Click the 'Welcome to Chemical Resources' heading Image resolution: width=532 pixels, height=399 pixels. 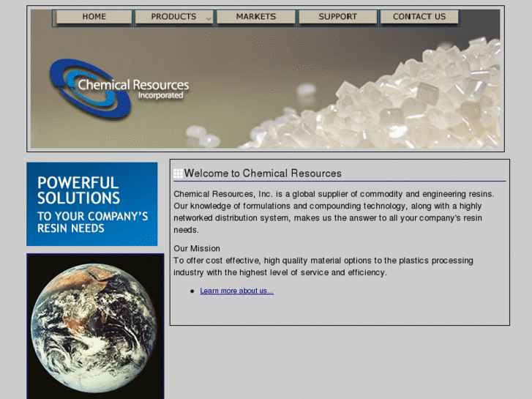click(x=263, y=174)
